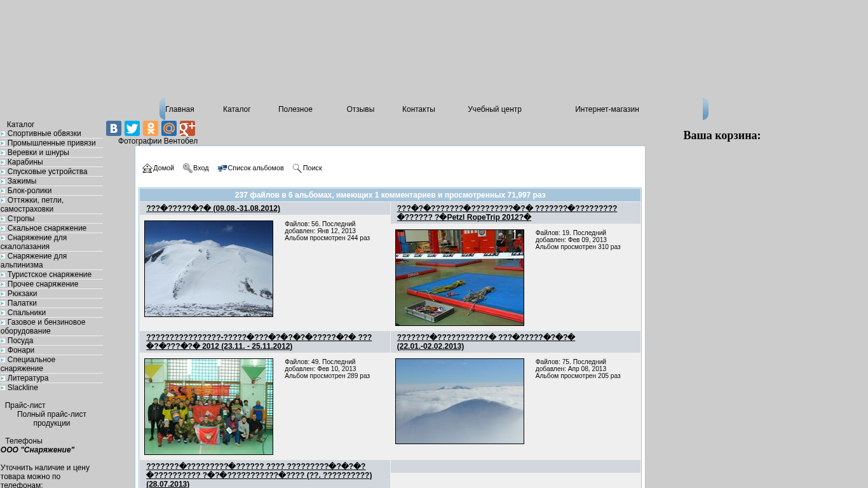Open Оттяжки, петли, самостраховки category
Screen dimensions: 868x488
pos(32,205)
